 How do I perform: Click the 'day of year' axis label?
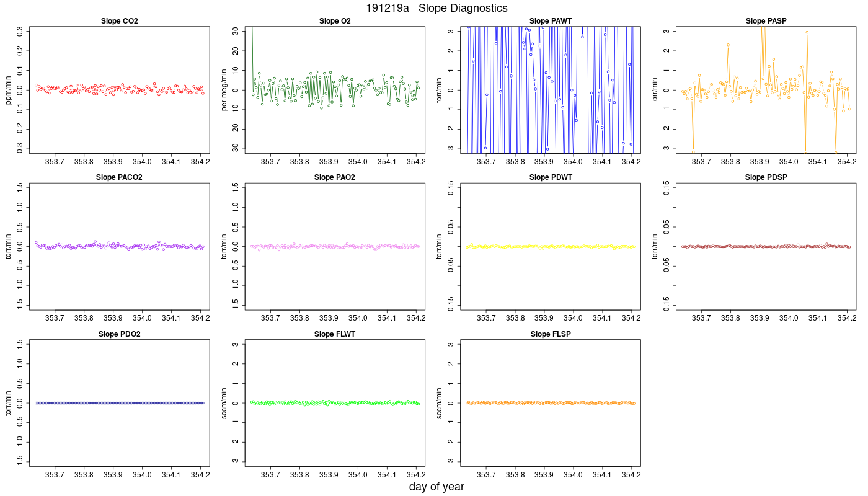tap(436, 487)
